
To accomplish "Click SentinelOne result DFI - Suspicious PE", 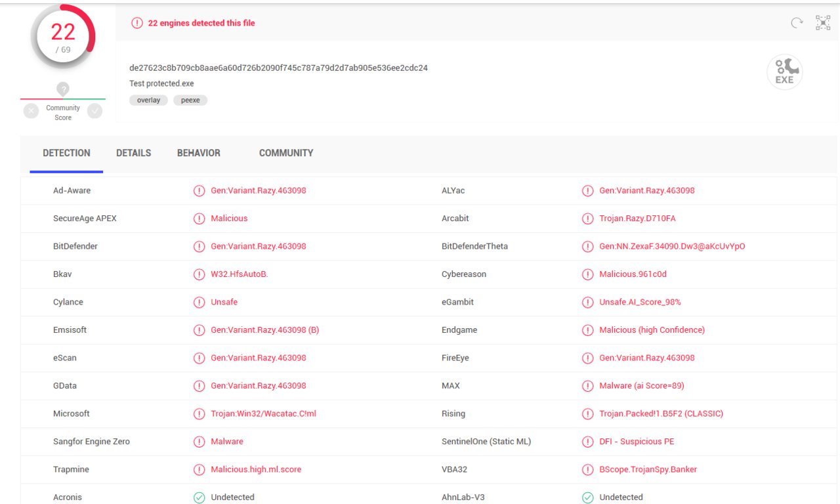I will point(637,442).
